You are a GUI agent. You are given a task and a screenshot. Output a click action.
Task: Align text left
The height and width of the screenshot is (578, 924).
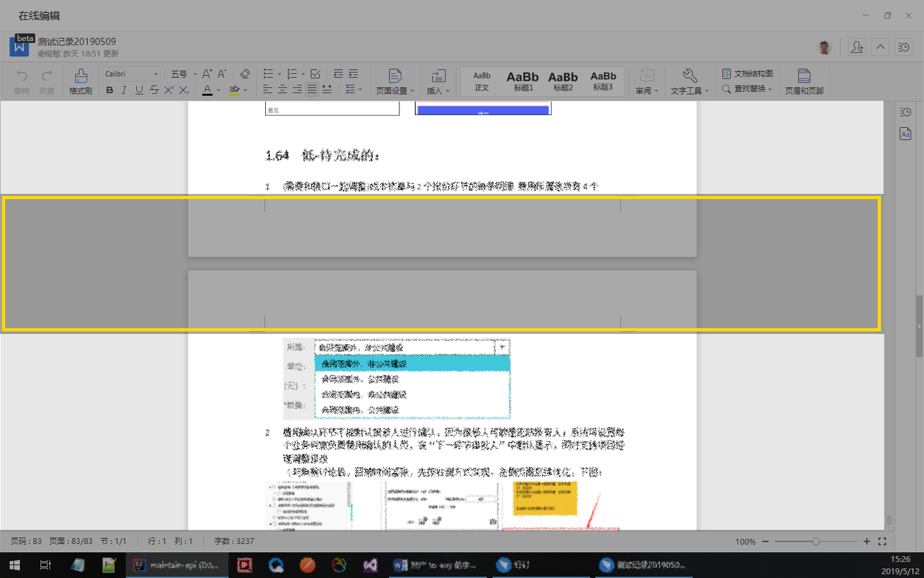point(268,90)
